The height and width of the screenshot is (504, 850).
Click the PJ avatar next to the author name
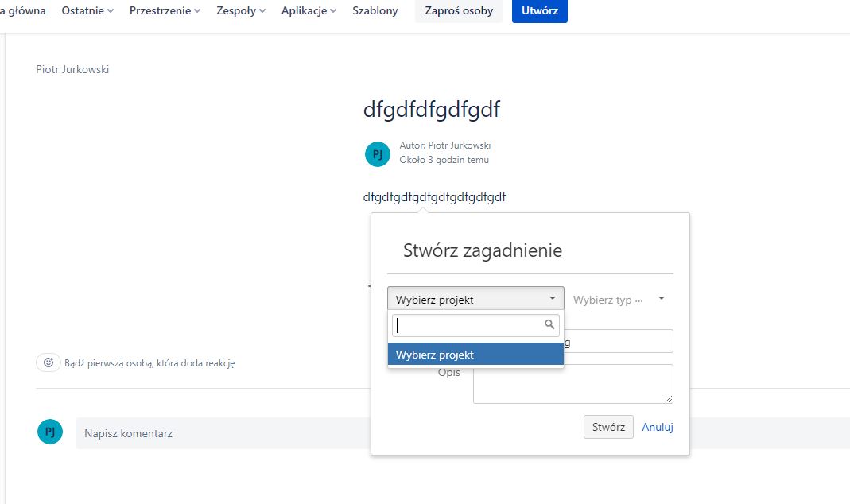point(377,153)
